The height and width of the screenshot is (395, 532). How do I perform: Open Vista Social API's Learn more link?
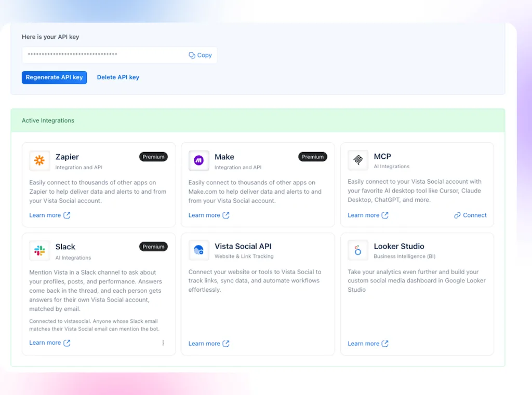(x=204, y=344)
